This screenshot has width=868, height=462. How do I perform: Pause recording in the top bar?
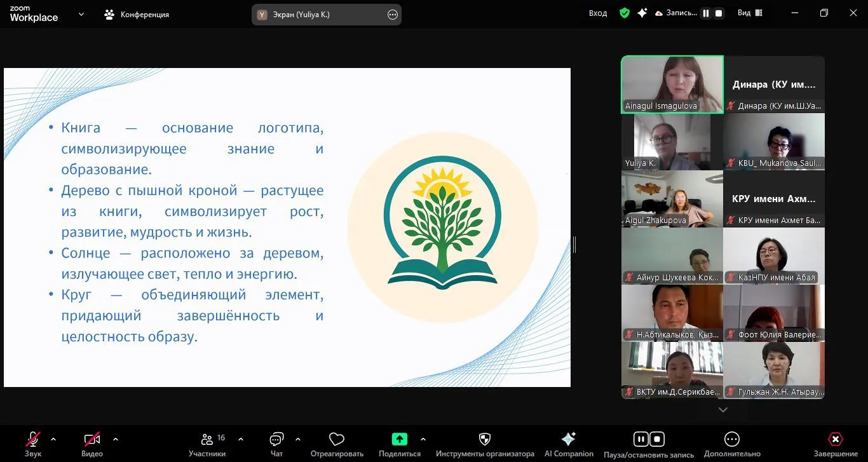pyautogui.click(x=705, y=13)
